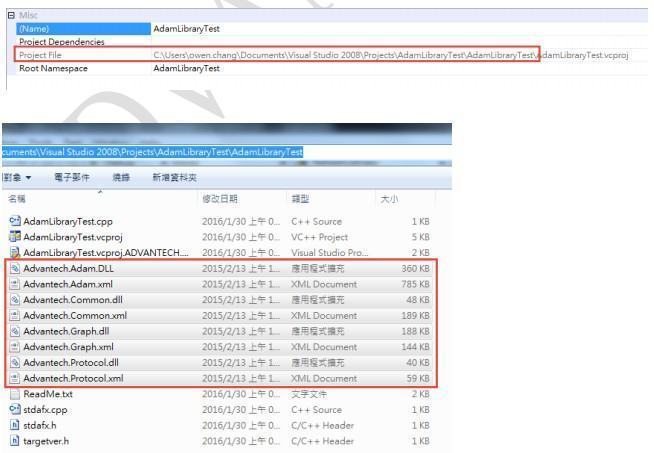The image size is (654, 453).
Task: Click the AdamLibraryTest.cpp file icon
Action: click(15, 221)
